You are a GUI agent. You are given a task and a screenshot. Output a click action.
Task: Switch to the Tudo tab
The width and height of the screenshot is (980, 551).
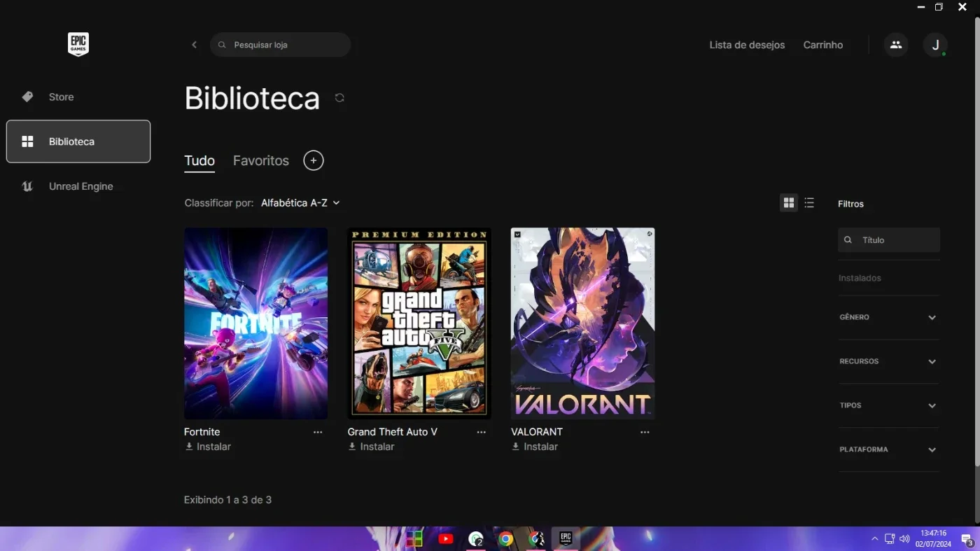[x=199, y=161]
